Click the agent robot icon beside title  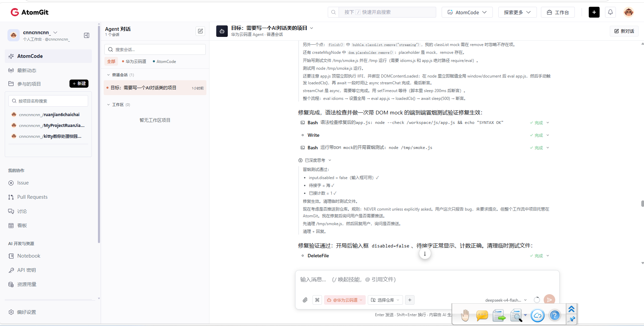click(222, 31)
